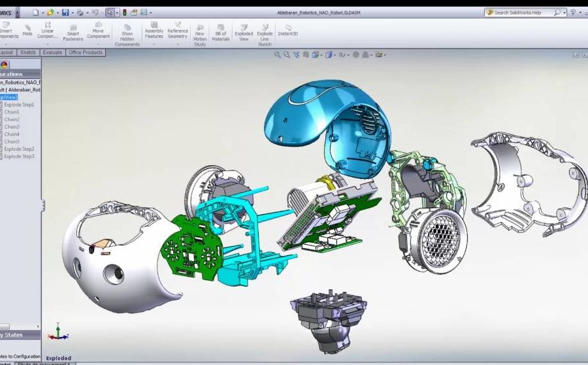Expand dropdown under Assembly Features
The image size is (588, 365).
pos(154,44)
